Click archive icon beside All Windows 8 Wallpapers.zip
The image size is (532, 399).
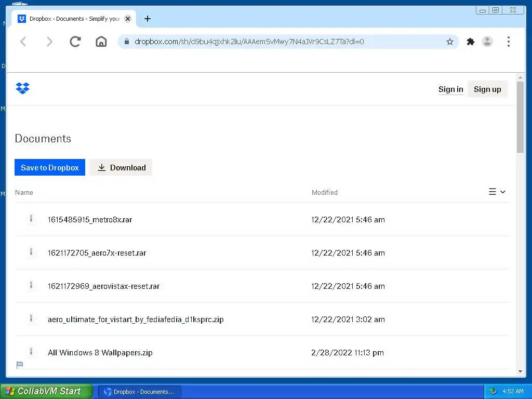point(31,352)
